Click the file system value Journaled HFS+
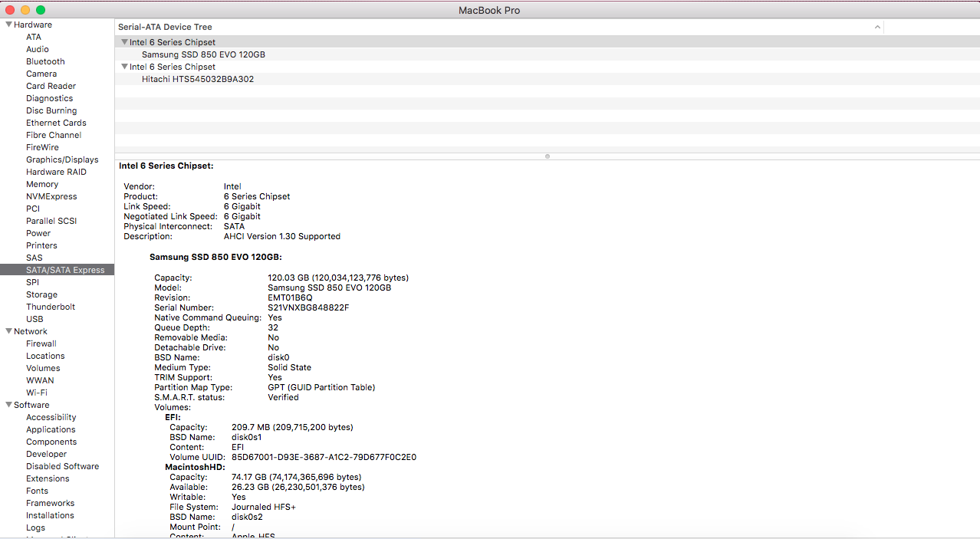The image size is (980, 539). click(264, 507)
